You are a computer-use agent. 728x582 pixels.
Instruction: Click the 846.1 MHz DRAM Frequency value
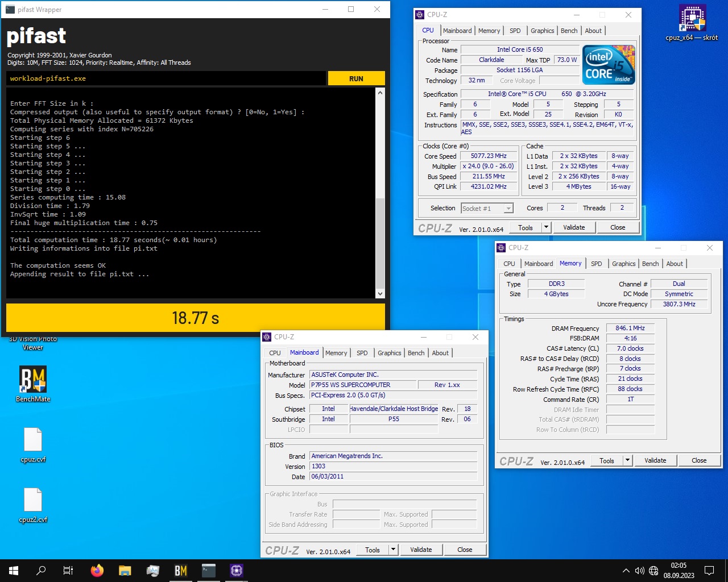pos(630,328)
